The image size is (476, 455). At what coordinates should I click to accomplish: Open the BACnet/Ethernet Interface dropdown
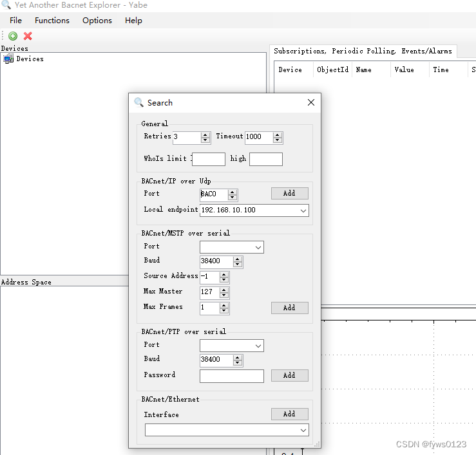tap(303, 430)
